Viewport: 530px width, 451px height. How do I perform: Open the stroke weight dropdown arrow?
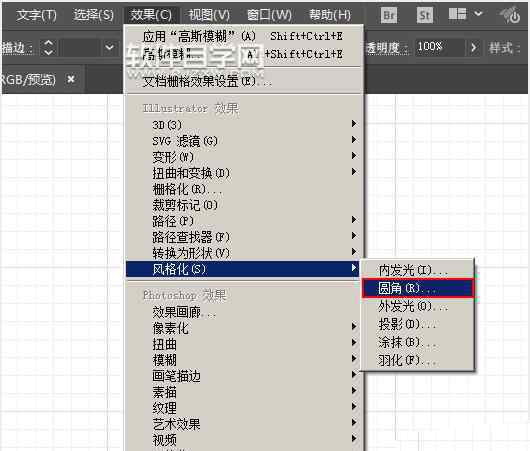pyautogui.click(x=109, y=47)
